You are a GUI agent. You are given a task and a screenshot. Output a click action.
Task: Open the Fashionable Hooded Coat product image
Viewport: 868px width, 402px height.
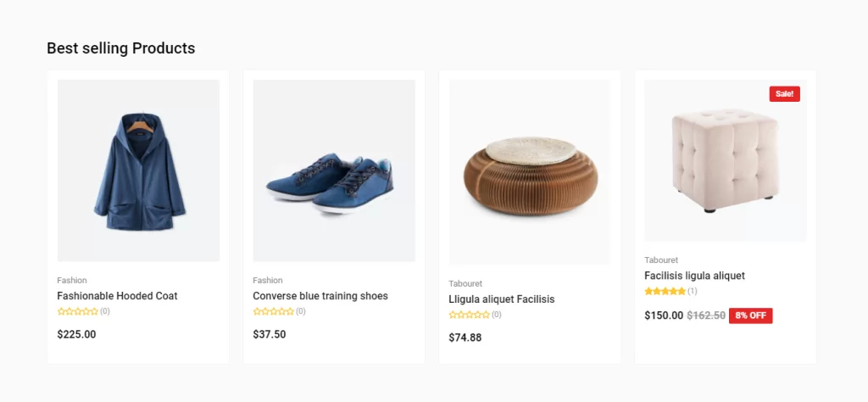click(138, 170)
